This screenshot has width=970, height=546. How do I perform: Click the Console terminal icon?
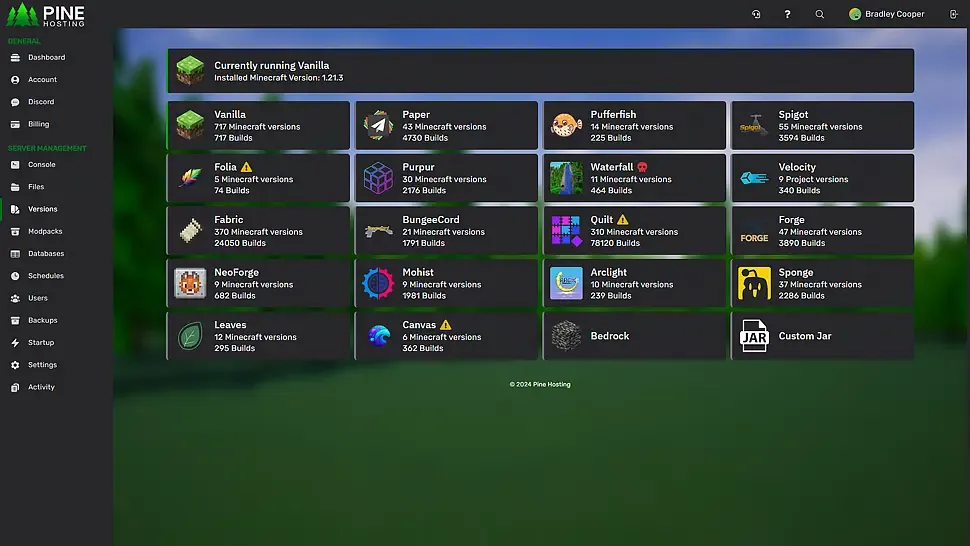coord(15,164)
